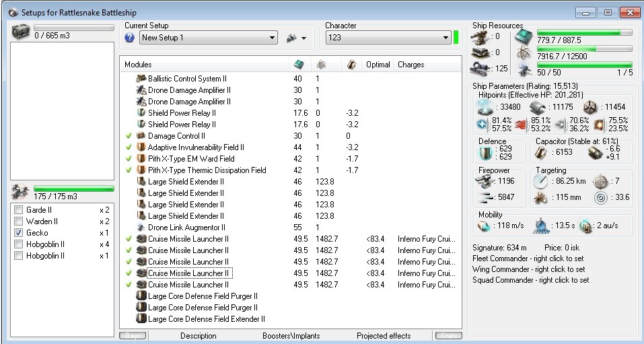The image size is (644, 344).
Task: Uncheck the Gecko drone checkbox
Action: [18, 233]
